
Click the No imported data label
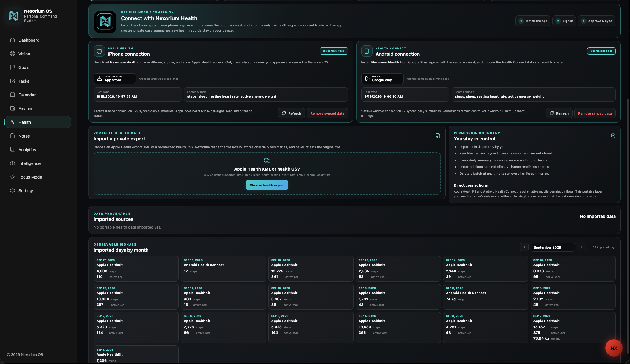pyautogui.click(x=598, y=216)
